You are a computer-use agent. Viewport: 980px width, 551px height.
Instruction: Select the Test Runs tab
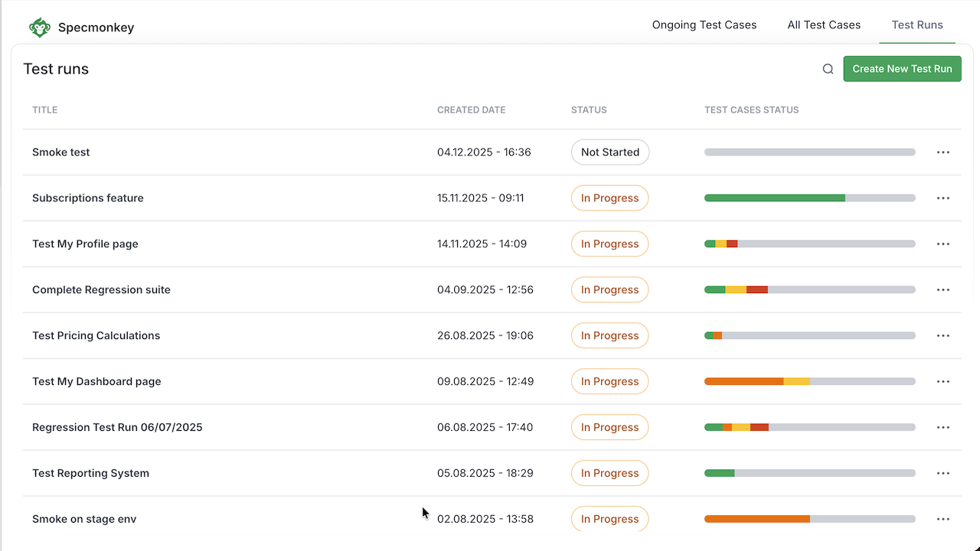[x=917, y=25]
